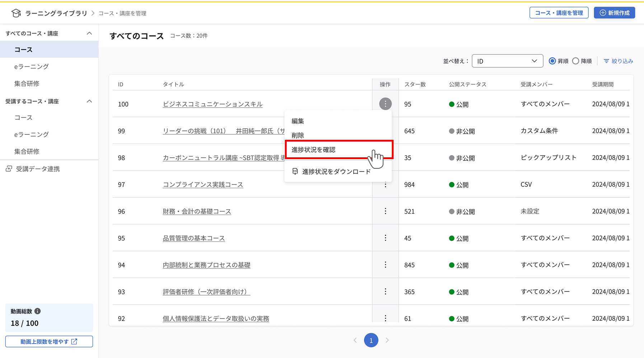Select 降順 descending order radio button
The width and height of the screenshot is (644, 358).
[x=575, y=61]
